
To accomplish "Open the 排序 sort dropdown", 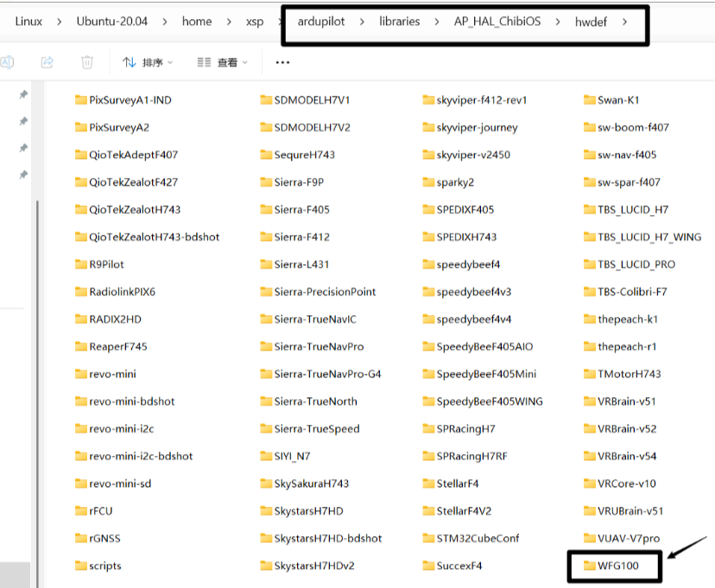I will pos(148,62).
